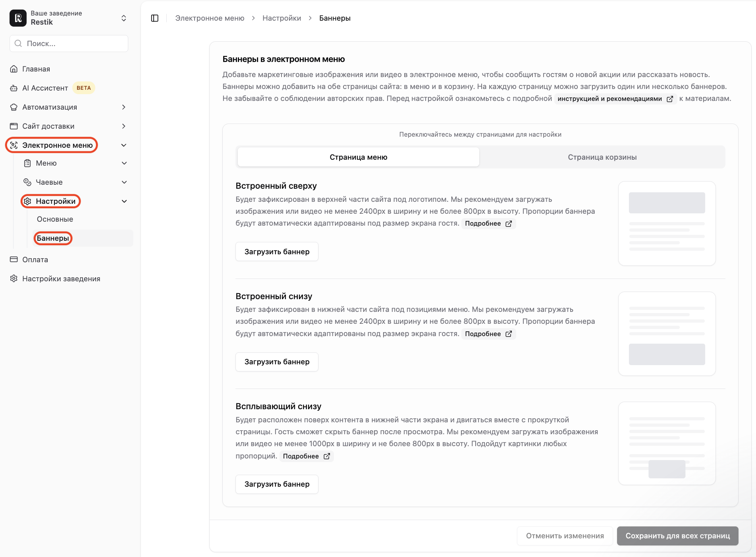
Task: Focus the Поиск search field
Action: (69, 43)
